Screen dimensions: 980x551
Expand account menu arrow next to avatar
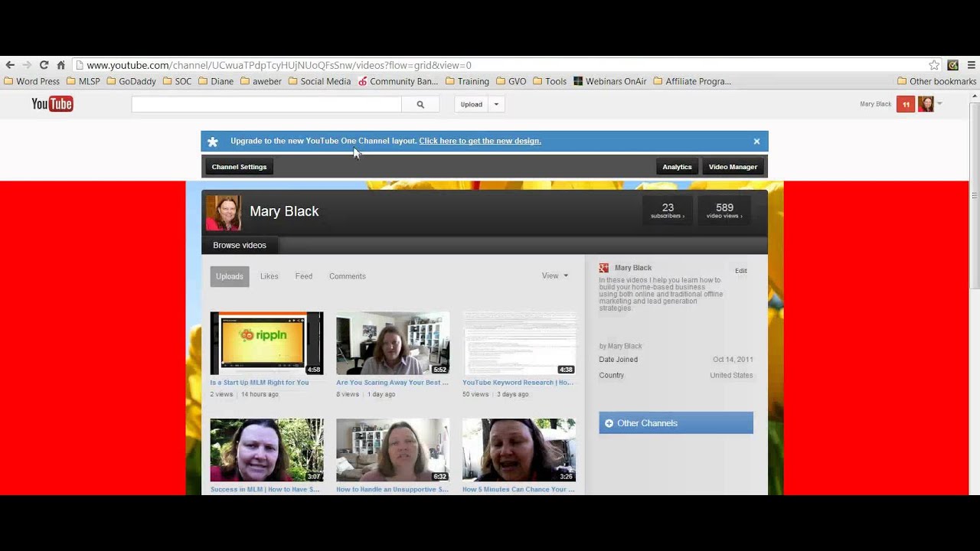click(x=939, y=103)
